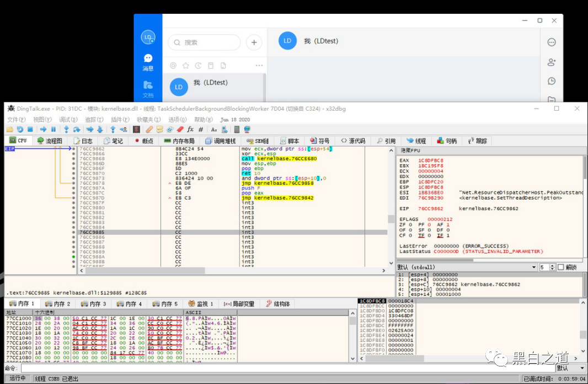Viewport: 588px width, 384px height.
Task: Stop debugging with the blue square icon
Action: coord(30,129)
